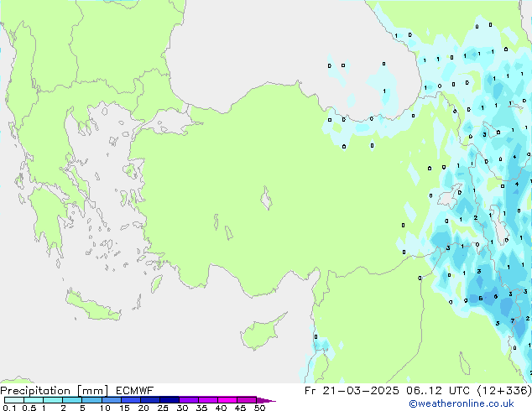Click the 40–45 mm magenta legend swatch

pyautogui.click(x=227, y=400)
